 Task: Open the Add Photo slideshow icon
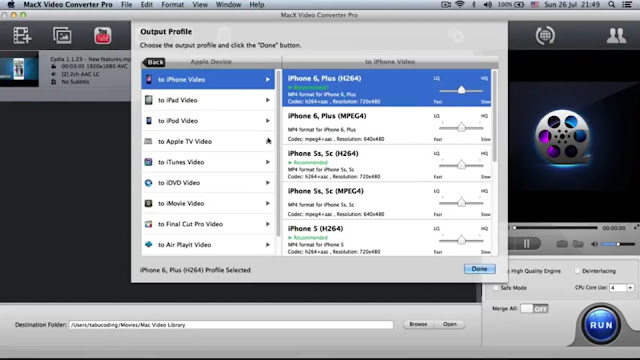tap(62, 36)
